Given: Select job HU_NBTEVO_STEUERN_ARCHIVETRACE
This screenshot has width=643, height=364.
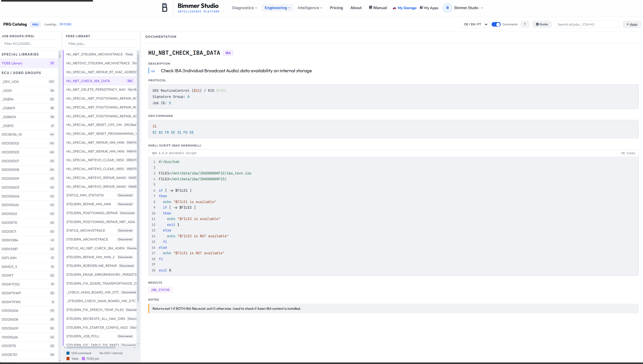Looking at the screenshot, I should [x=100, y=63].
